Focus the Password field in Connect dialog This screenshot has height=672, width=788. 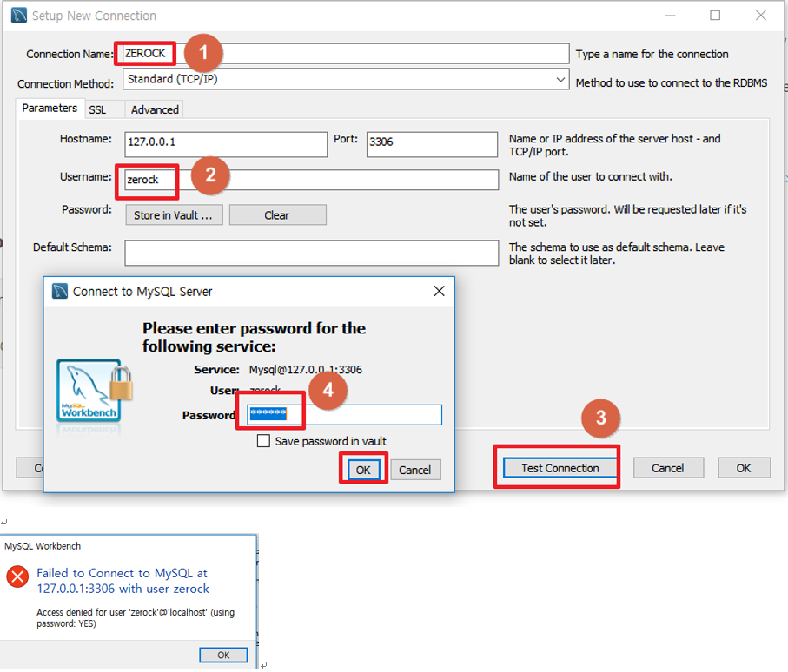345,415
